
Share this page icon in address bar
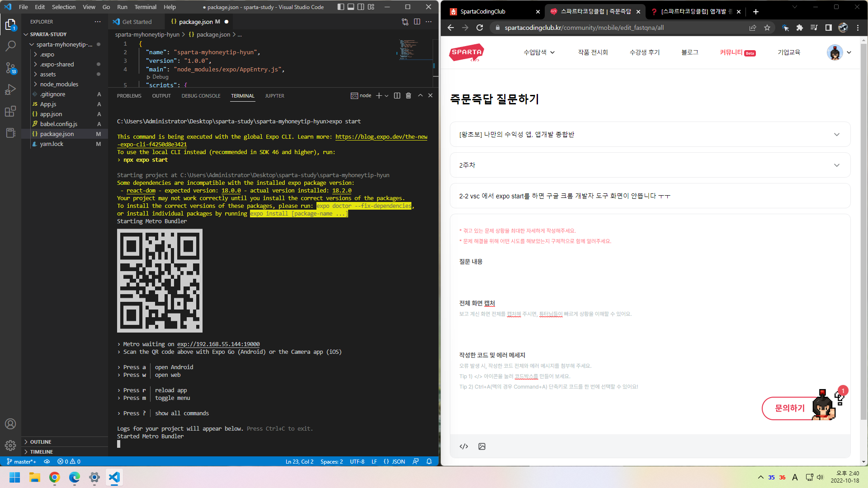(753, 28)
